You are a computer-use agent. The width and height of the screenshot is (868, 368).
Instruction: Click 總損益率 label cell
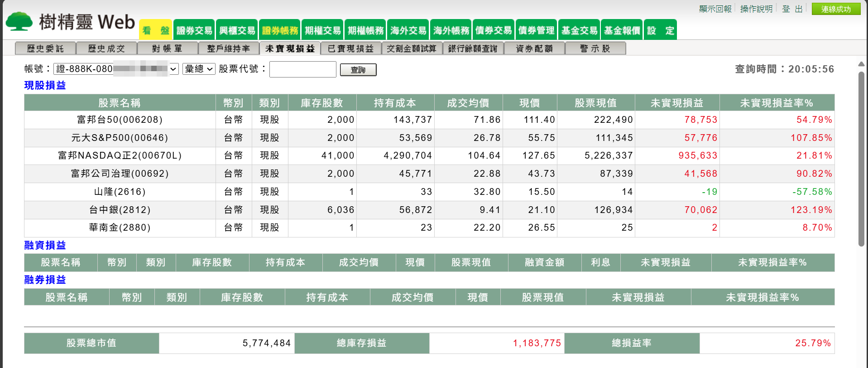[x=632, y=343]
